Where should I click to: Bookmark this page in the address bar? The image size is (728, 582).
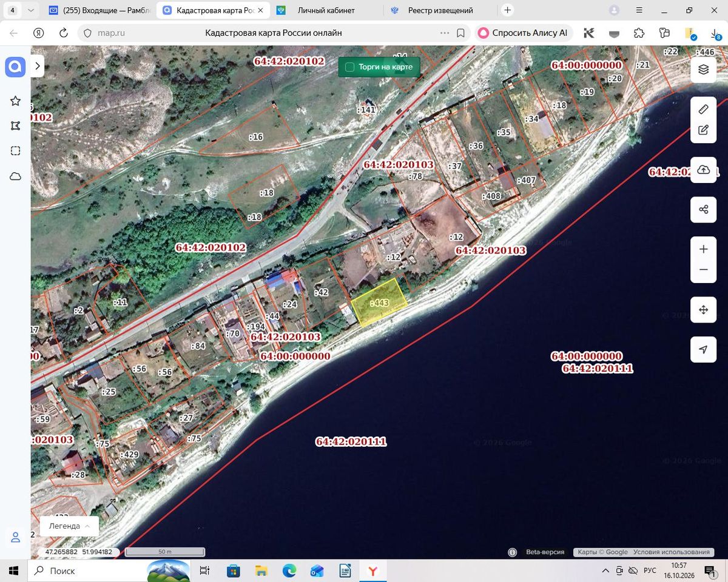click(461, 33)
